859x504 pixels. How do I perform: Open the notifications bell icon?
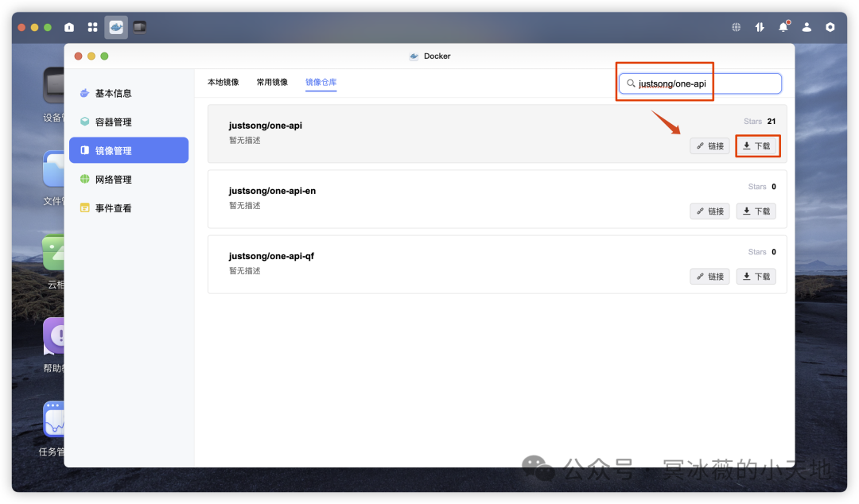(783, 27)
